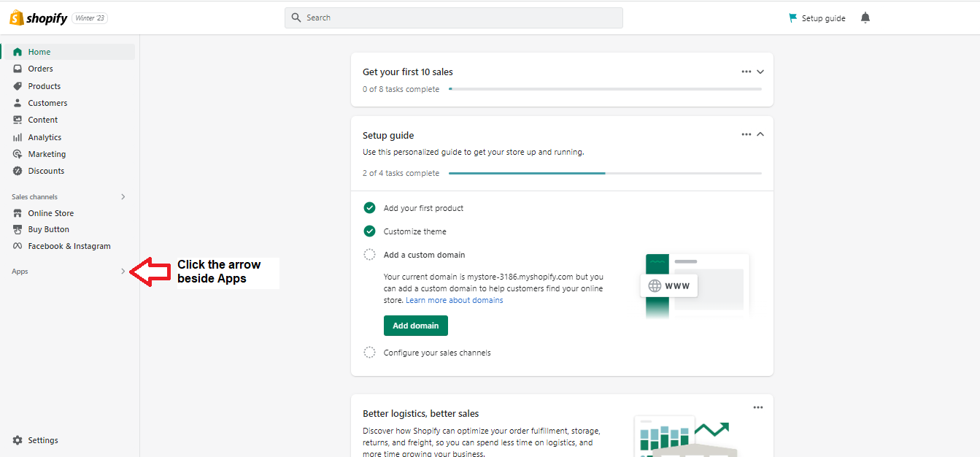Click the Apps heading text
The height and width of the screenshot is (457, 980).
20,272
